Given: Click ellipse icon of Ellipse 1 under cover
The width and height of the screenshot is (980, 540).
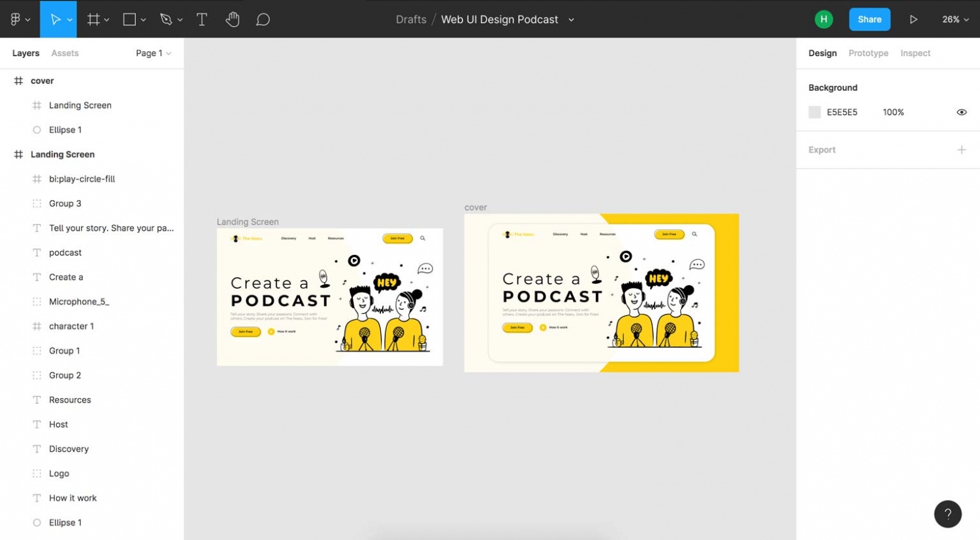Looking at the screenshot, I should (x=37, y=129).
